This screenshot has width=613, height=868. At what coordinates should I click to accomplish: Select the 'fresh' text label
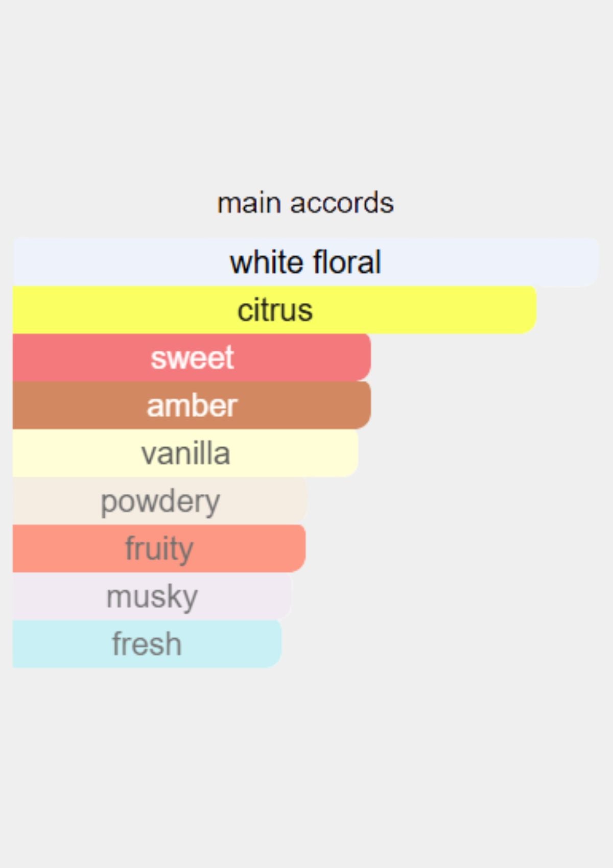point(147,644)
